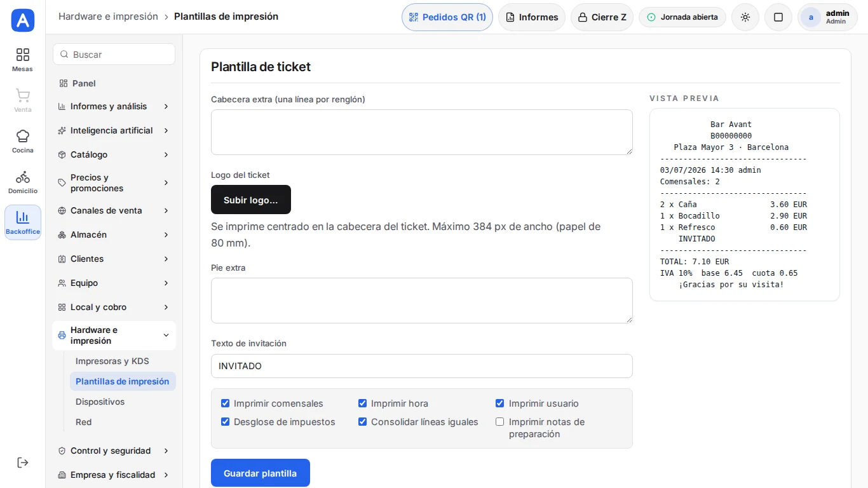Open the admin user avatar
This screenshot has height=488, width=868.
[811, 17]
